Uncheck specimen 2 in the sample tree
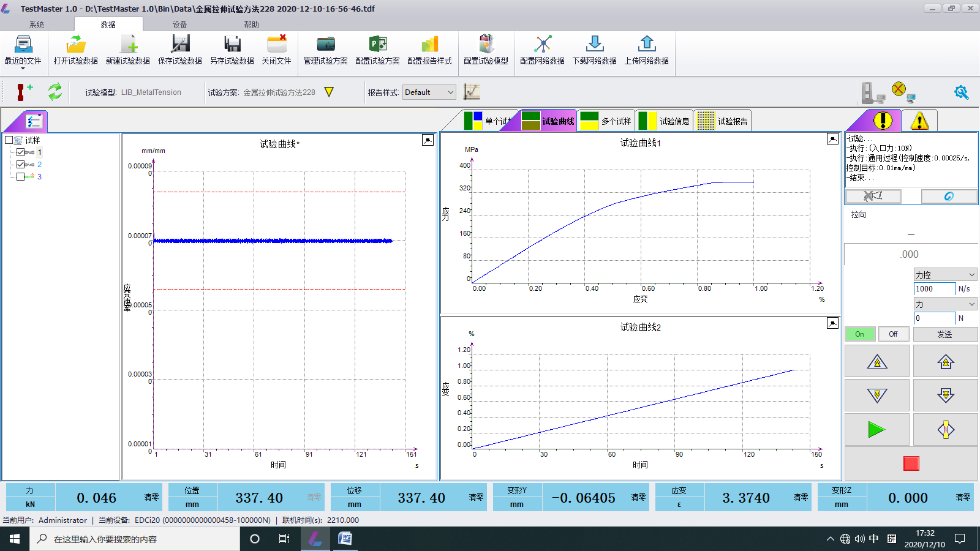 [20, 164]
